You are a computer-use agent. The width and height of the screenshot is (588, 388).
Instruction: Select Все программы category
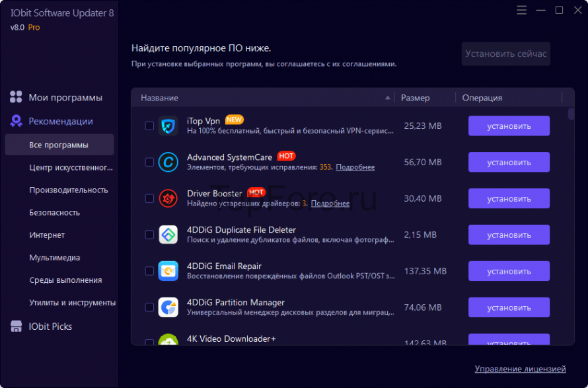[59, 145]
